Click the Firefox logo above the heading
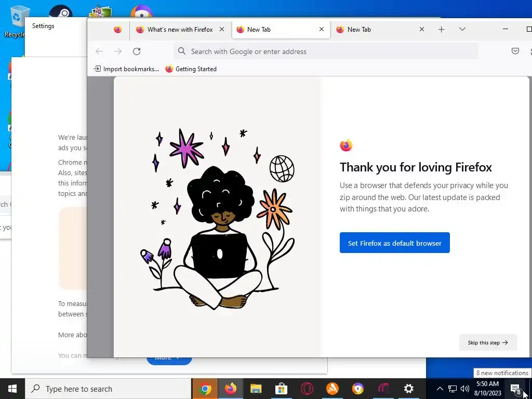Viewport: 532px width, 399px height. click(x=346, y=145)
